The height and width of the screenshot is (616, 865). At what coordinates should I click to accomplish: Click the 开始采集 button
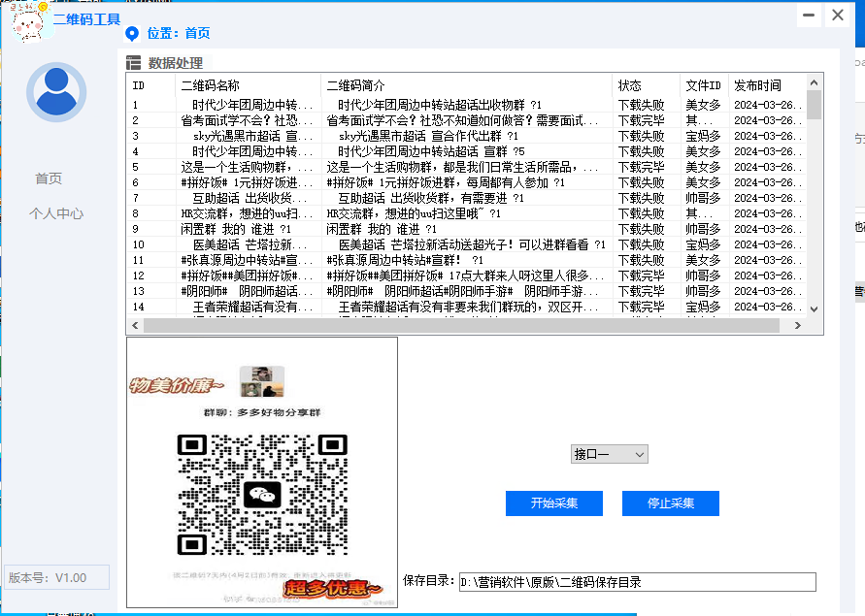click(554, 503)
